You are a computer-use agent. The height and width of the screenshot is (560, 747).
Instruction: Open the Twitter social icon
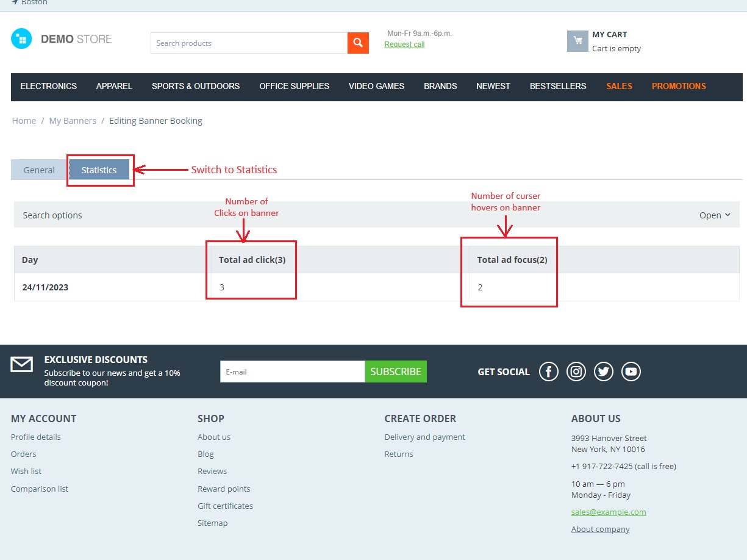[604, 372]
